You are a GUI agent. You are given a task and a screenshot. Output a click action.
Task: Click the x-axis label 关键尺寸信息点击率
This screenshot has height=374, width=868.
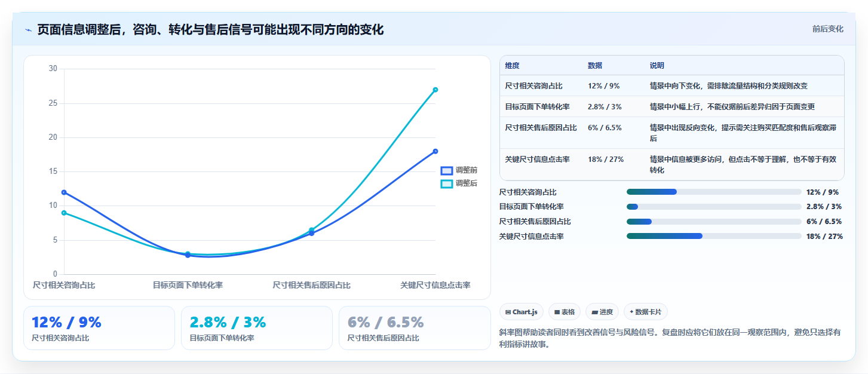point(435,286)
